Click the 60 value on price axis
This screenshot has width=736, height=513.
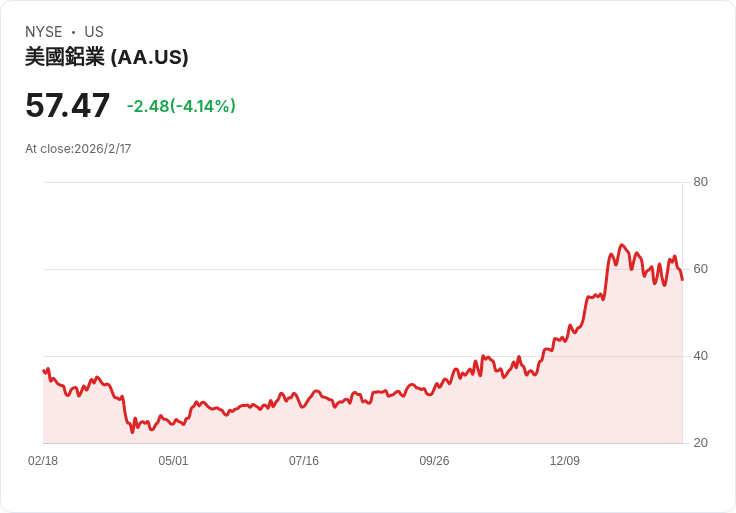pos(700,269)
